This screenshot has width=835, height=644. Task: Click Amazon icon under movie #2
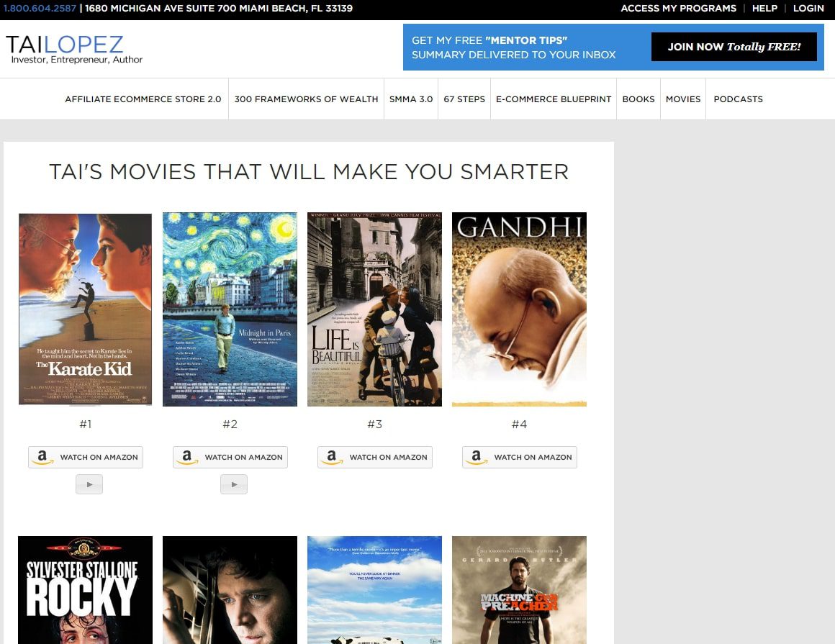click(x=187, y=457)
